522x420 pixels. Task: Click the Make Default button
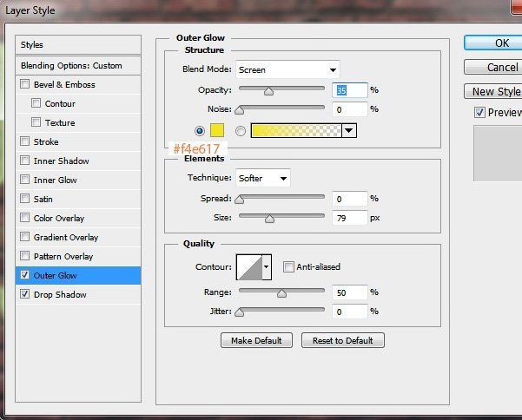256,340
